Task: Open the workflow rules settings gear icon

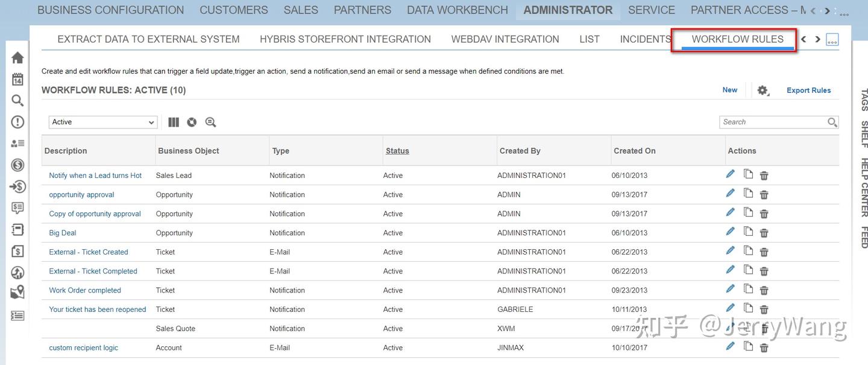Action: [x=763, y=90]
